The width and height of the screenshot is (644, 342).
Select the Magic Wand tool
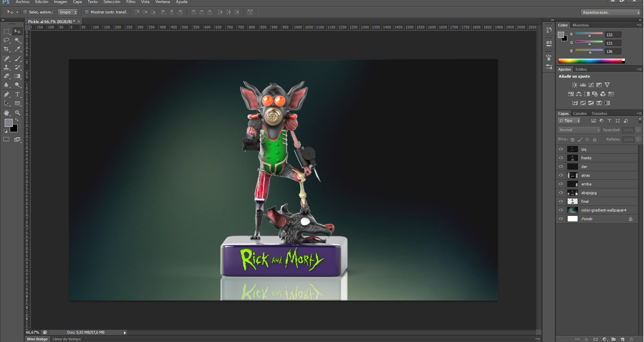coord(17,40)
